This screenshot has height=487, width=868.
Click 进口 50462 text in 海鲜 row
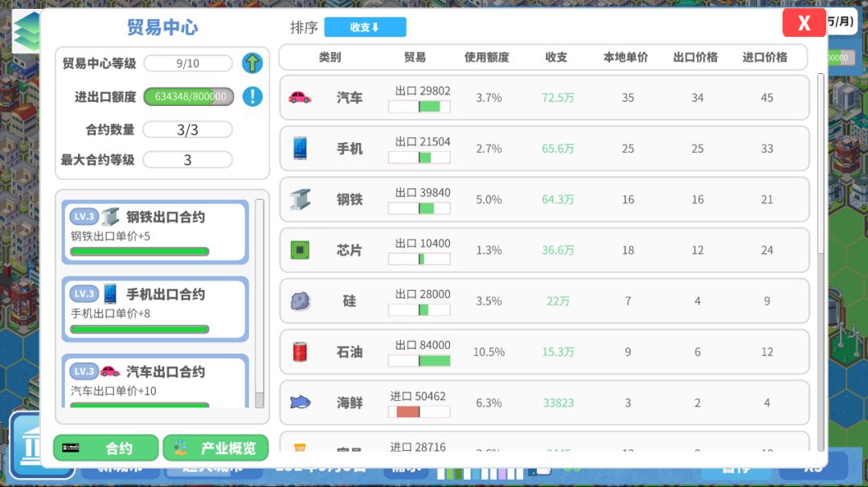[417, 395]
